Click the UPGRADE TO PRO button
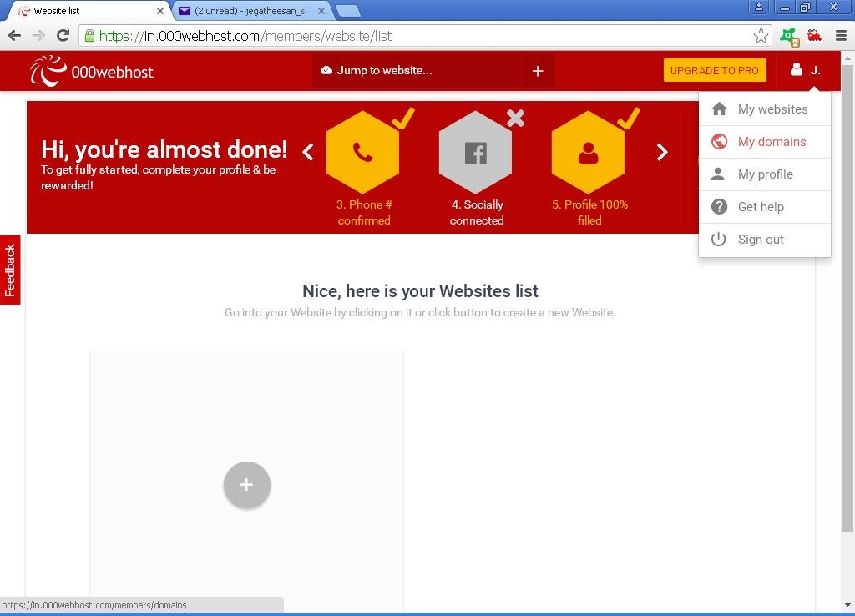 (714, 71)
